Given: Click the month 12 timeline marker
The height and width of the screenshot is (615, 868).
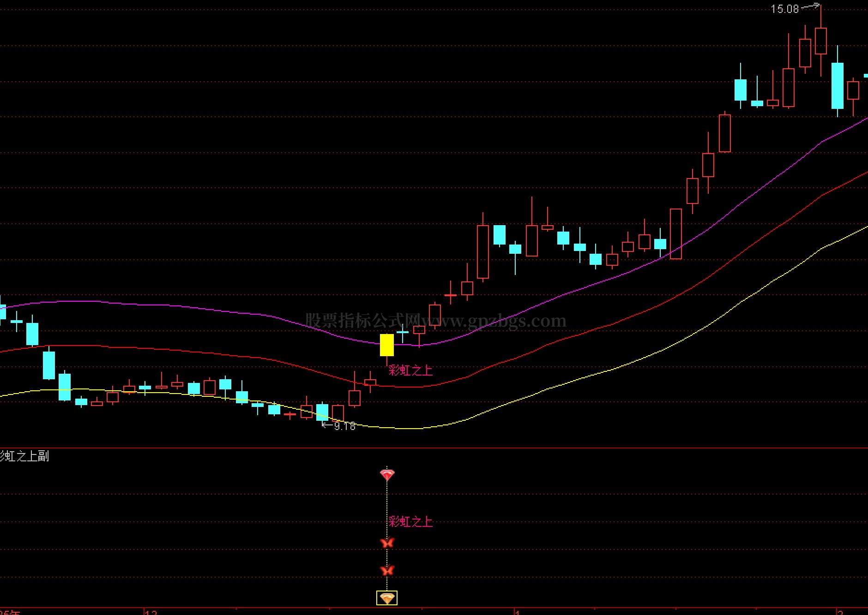Looking at the screenshot, I should pos(151,612).
